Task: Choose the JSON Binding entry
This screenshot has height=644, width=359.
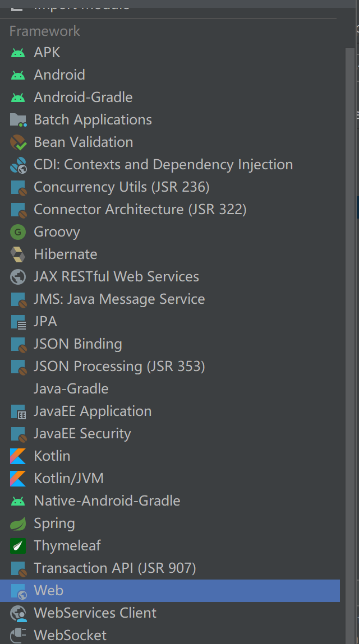Action: coord(170,344)
